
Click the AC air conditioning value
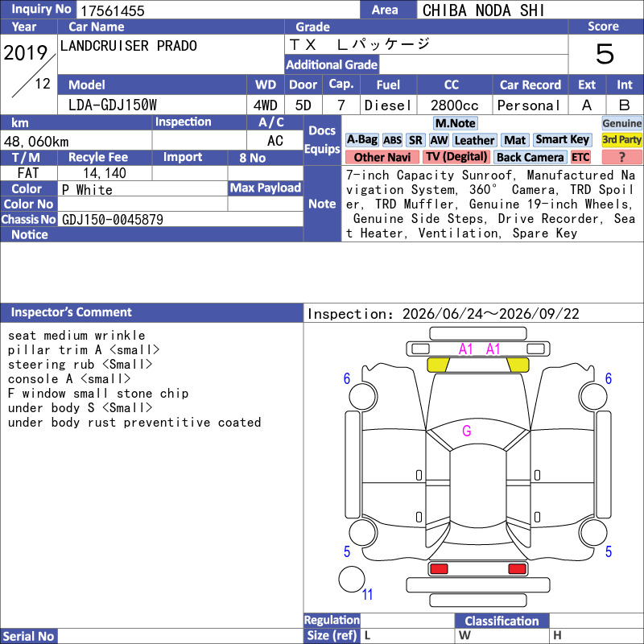[275, 141]
